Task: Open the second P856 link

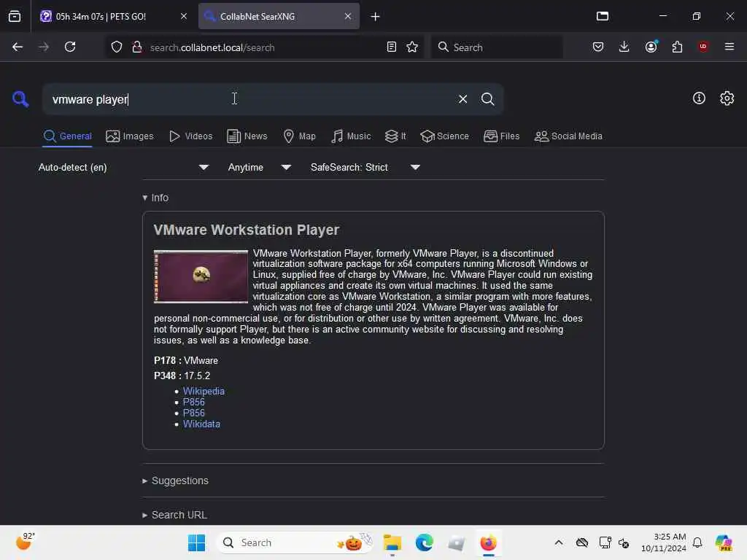Action: click(x=194, y=413)
